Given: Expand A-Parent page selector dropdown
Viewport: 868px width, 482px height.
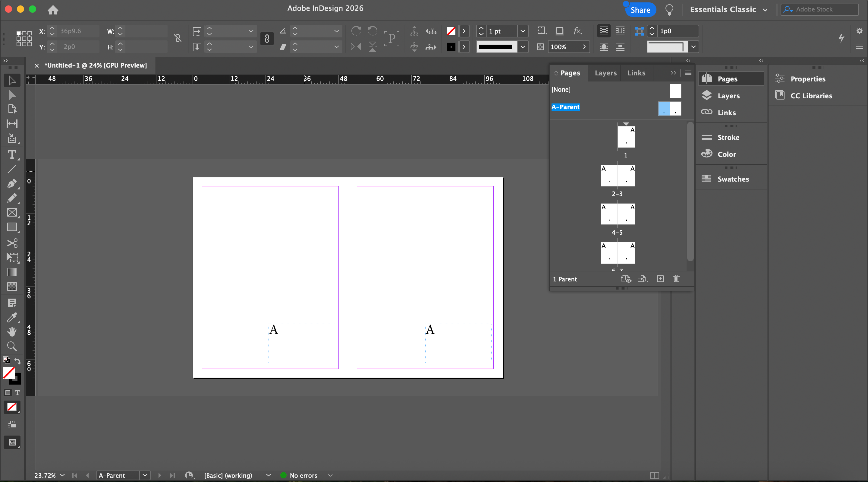Looking at the screenshot, I should pyautogui.click(x=145, y=475).
